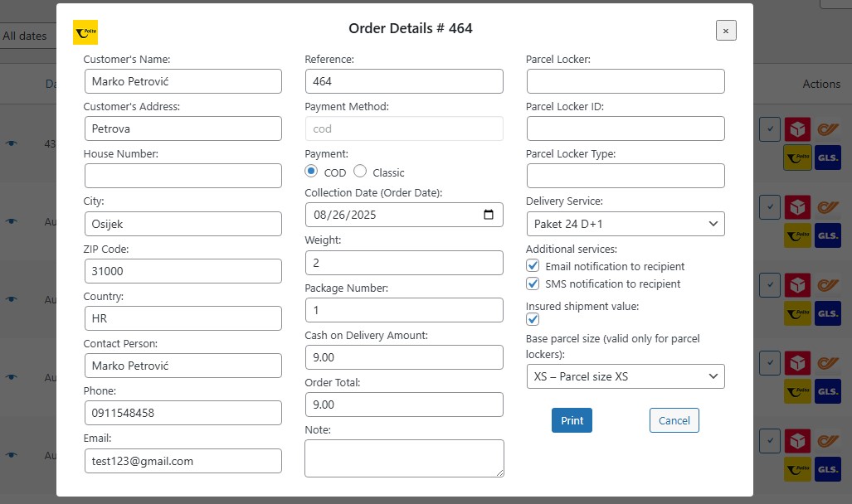Image resolution: width=852 pixels, height=504 pixels.
Task: Click into the House Number field
Action: pyautogui.click(x=183, y=176)
